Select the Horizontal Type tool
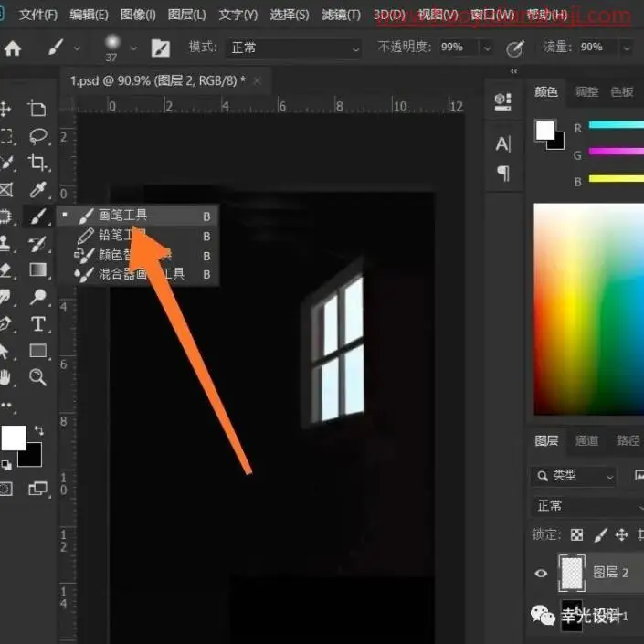Screen dimensions: 644x644 pos(38,324)
